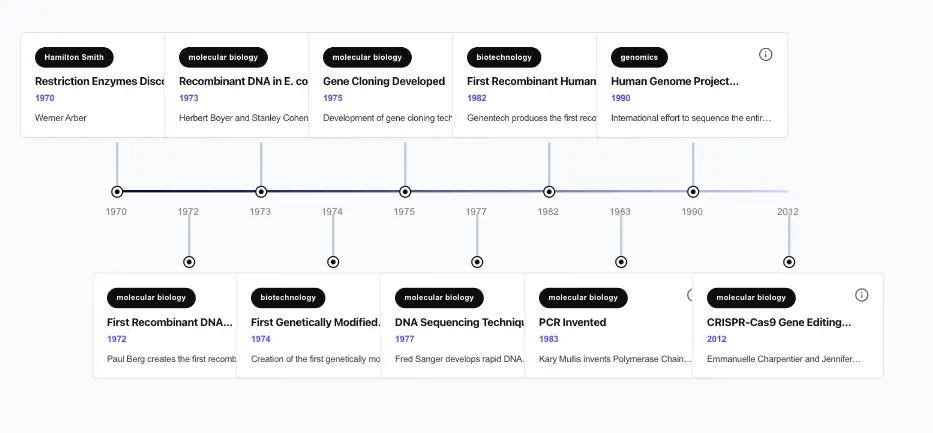Click International effort to sequence description

tap(691, 118)
